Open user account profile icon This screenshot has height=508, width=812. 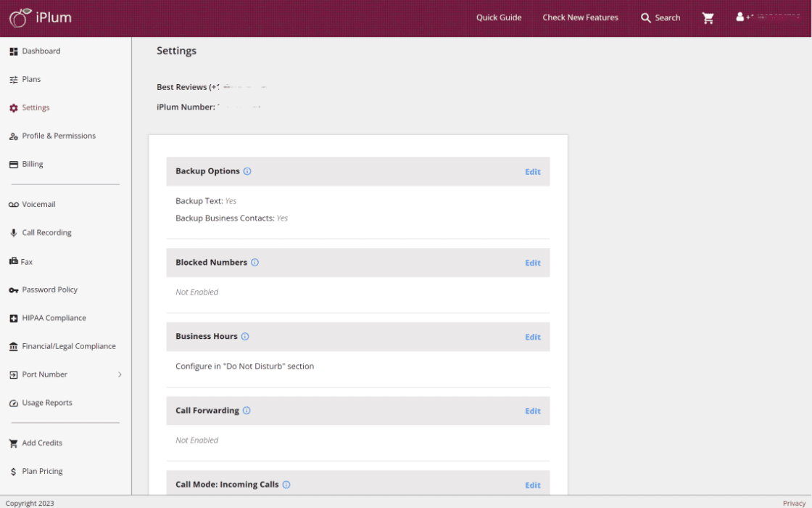(740, 17)
